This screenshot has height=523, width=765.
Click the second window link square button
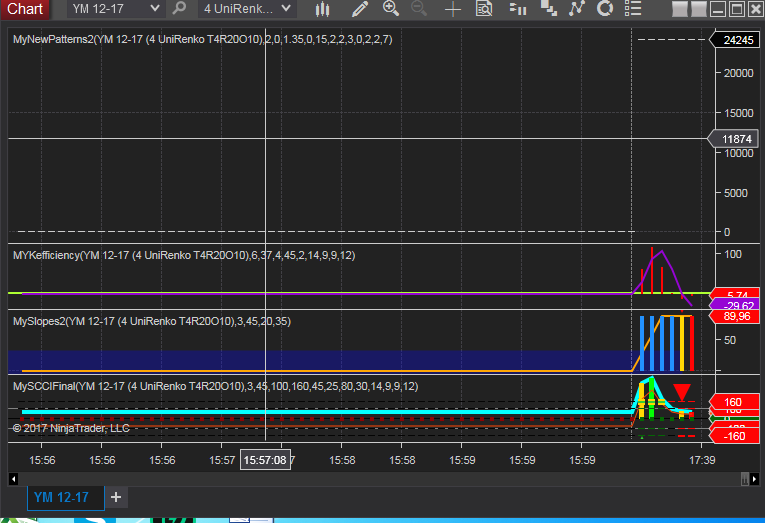[x=698, y=9]
